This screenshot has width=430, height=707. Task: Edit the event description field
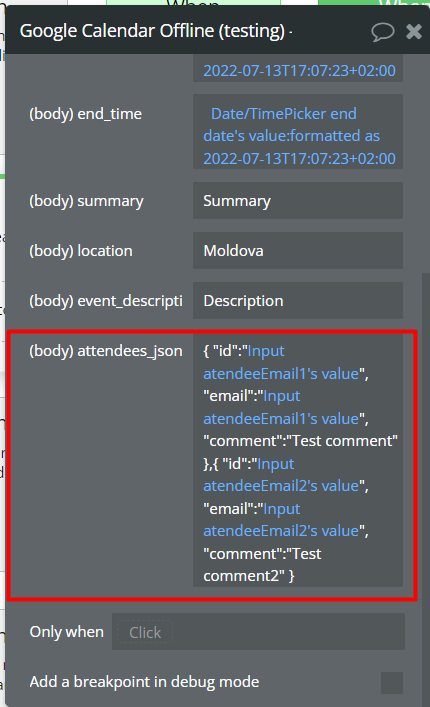(x=298, y=301)
